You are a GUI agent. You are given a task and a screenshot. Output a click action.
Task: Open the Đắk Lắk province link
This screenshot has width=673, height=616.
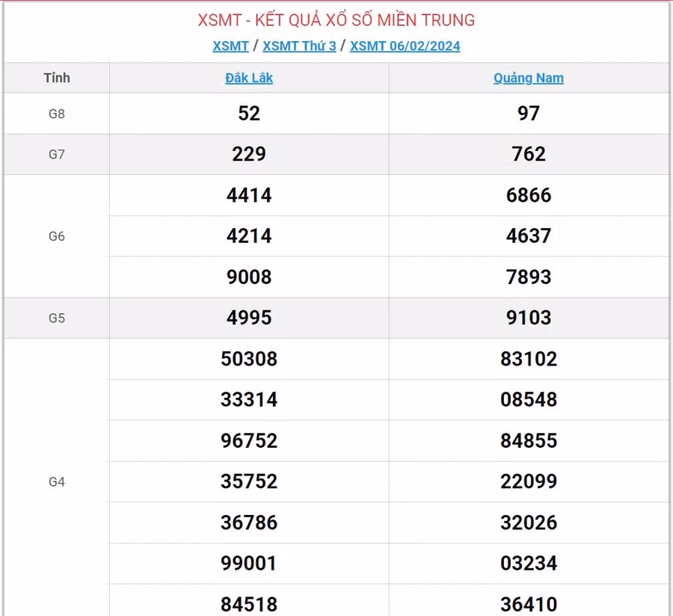pyautogui.click(x=249, y=78)
